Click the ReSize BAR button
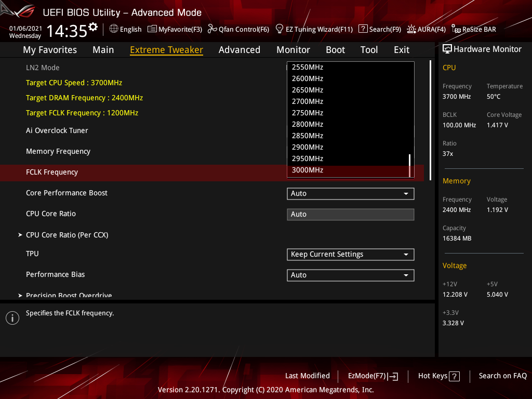The image size is (532, 399). [474, 29]
